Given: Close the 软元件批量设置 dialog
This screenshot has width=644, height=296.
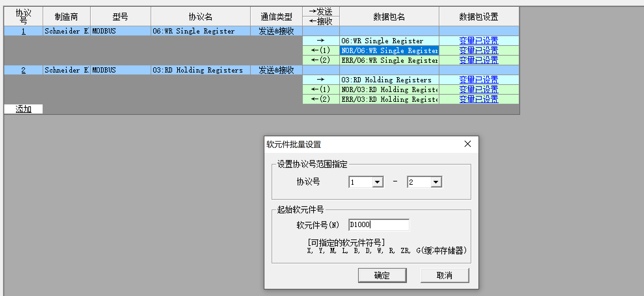Looking at the screenshot, I should tap(467, 144).
